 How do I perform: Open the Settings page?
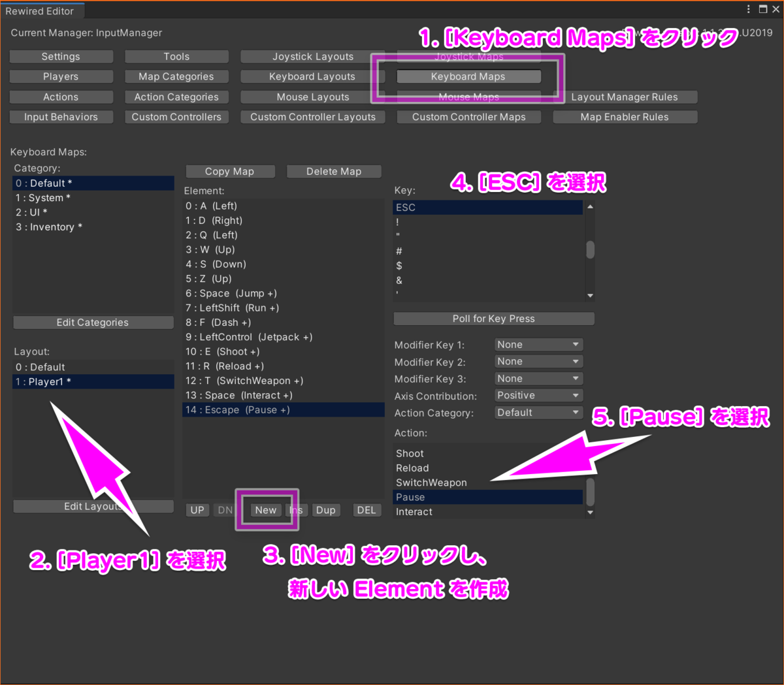pyautogui.click(x=61, y=57)
